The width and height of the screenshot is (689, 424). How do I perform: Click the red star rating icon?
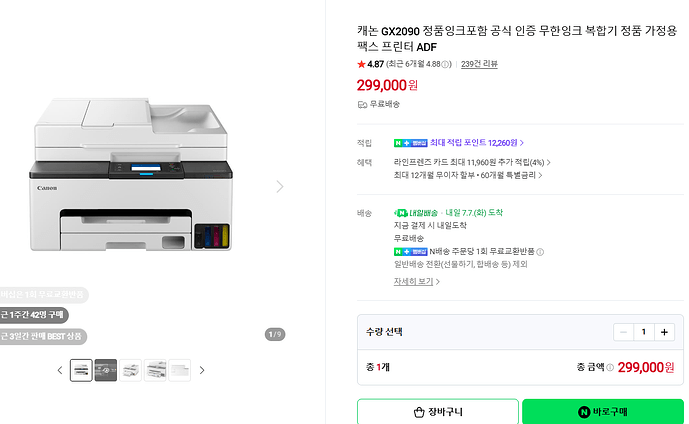pyautogui.click(x=361, y=64)
